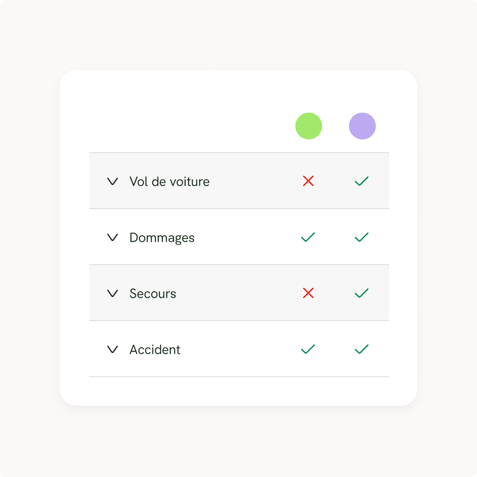The image size is (477, 477).
Task: Click the green plan checkmark for Dommages
Action: click(308, 237)
